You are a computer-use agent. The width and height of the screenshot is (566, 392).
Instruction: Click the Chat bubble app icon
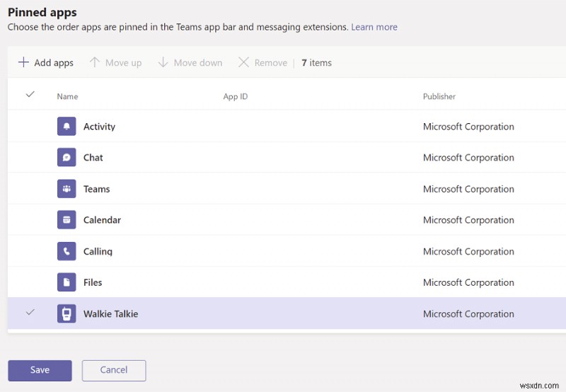click(x=67, y=157)
